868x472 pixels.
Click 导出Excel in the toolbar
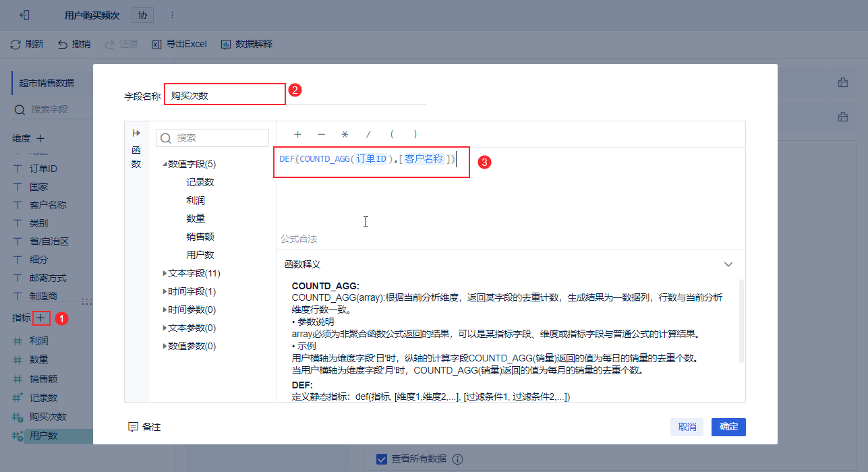pyautogui.click(x=179, y=44)
